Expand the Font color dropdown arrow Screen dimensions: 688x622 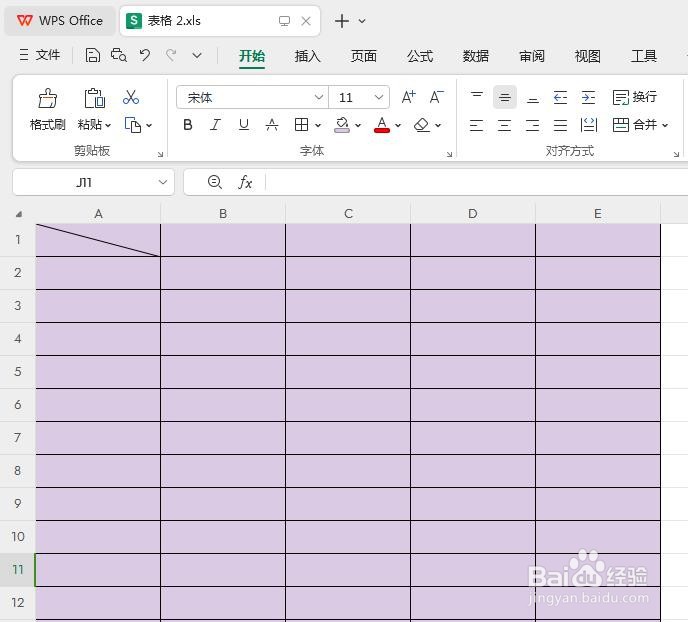pos(398,125)
